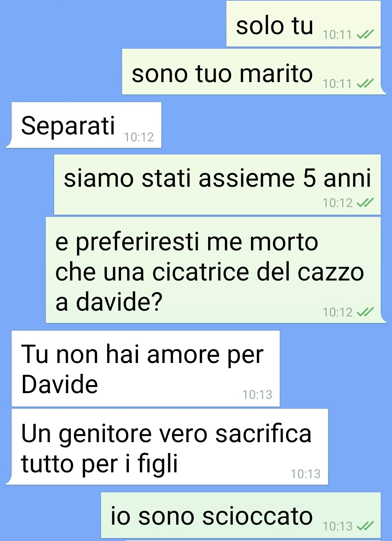Tap the 'io sono scioccato' message
This screenshot has height=541, width=392.
click(x=241, y=515)
